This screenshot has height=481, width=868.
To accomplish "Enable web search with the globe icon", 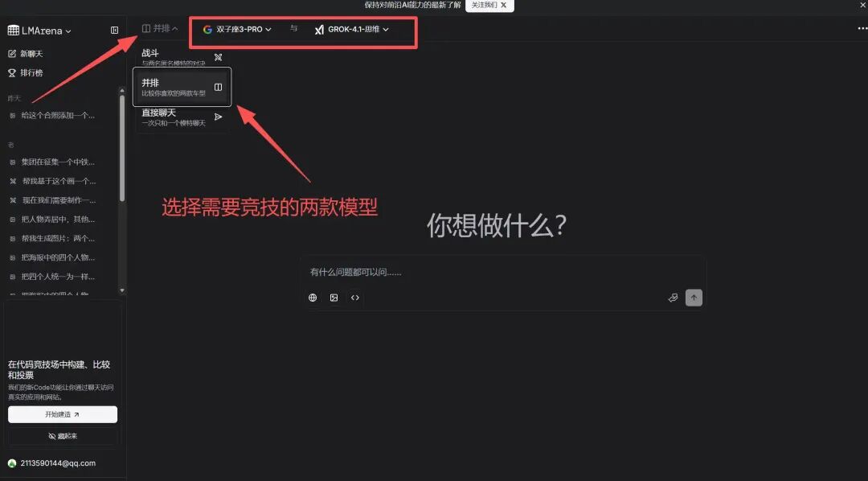I will click(x=313, y=298).
